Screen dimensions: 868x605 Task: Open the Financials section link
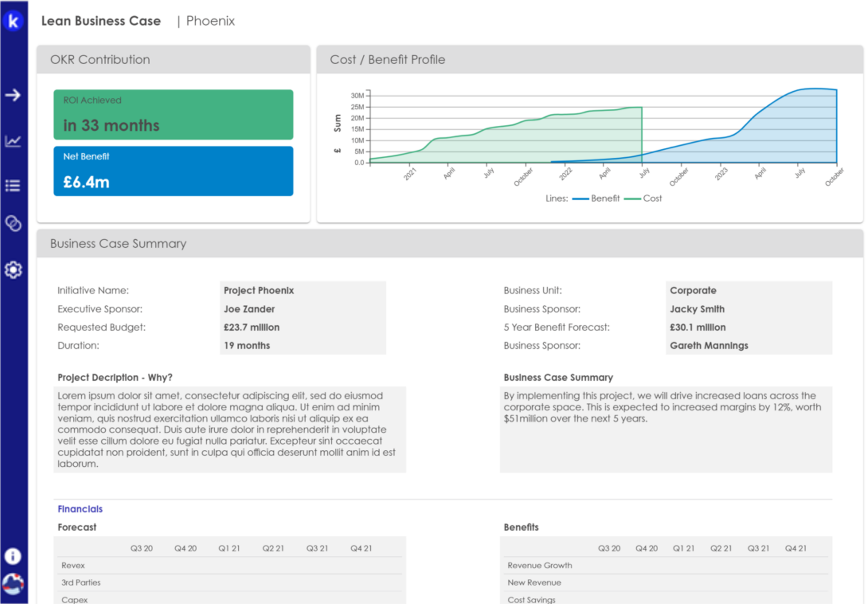(x=80, y=510)
